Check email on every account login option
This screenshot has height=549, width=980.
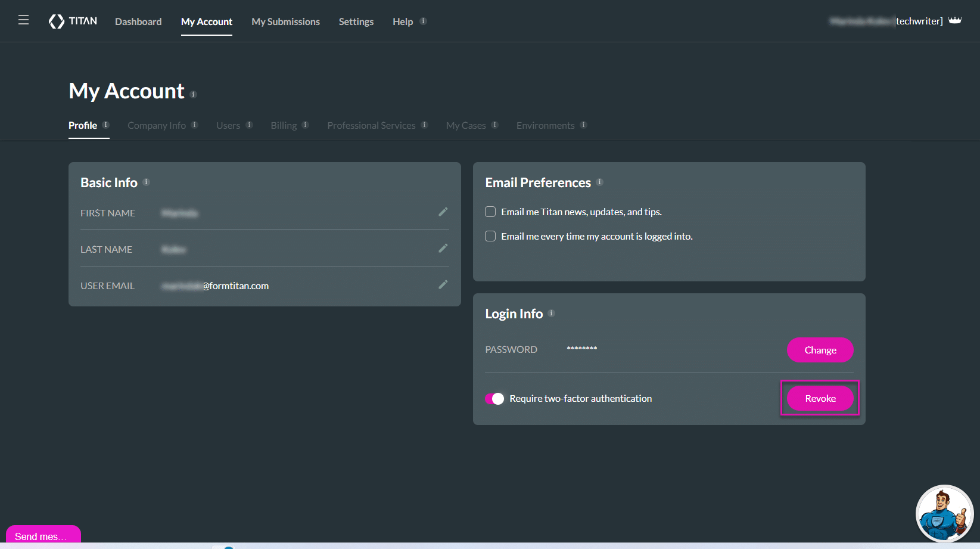[x=490, y=237]
